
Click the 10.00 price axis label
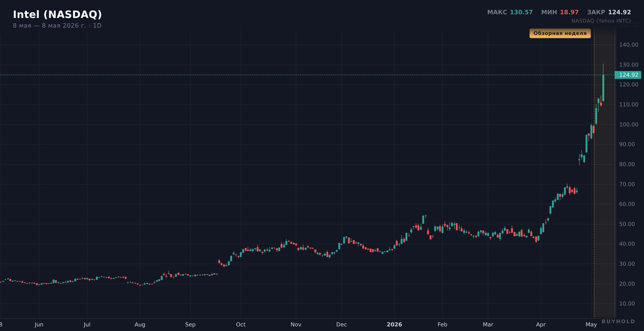[627, 303]
